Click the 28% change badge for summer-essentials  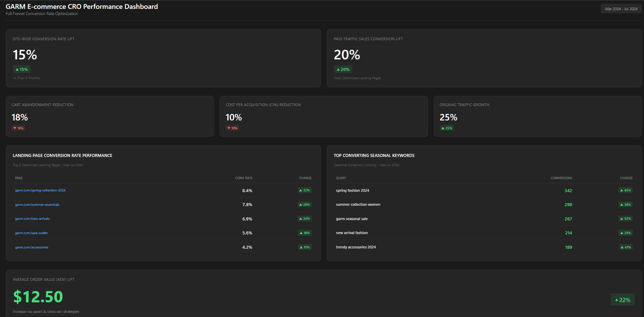point(305,205)
